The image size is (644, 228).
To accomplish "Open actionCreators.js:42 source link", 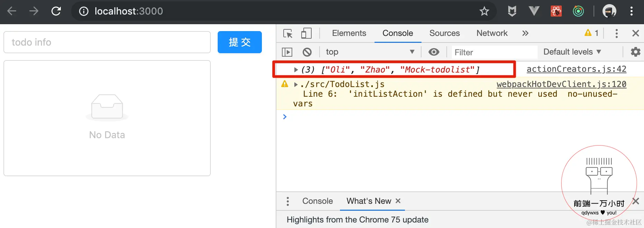I will coord(576,69).
